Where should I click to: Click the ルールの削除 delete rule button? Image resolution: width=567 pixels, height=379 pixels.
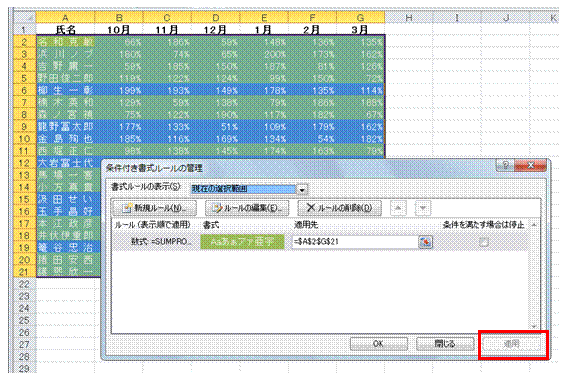[x=339, y=208]
